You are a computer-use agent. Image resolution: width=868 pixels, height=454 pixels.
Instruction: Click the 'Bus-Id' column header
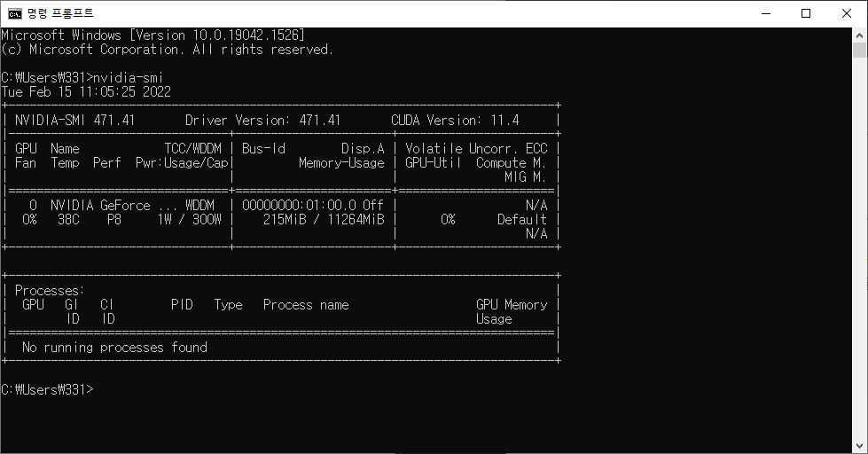263,148
